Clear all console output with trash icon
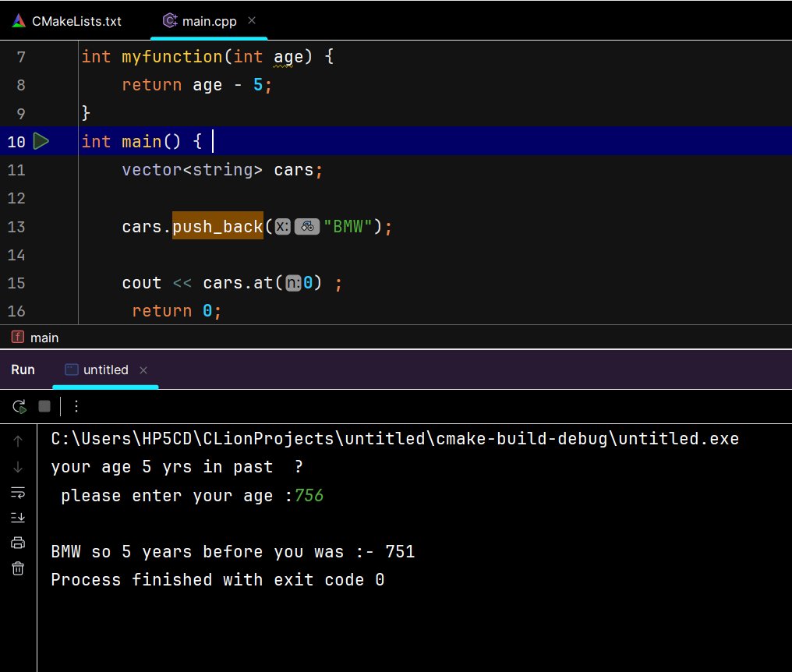792x672 pixels. (17, 568)
